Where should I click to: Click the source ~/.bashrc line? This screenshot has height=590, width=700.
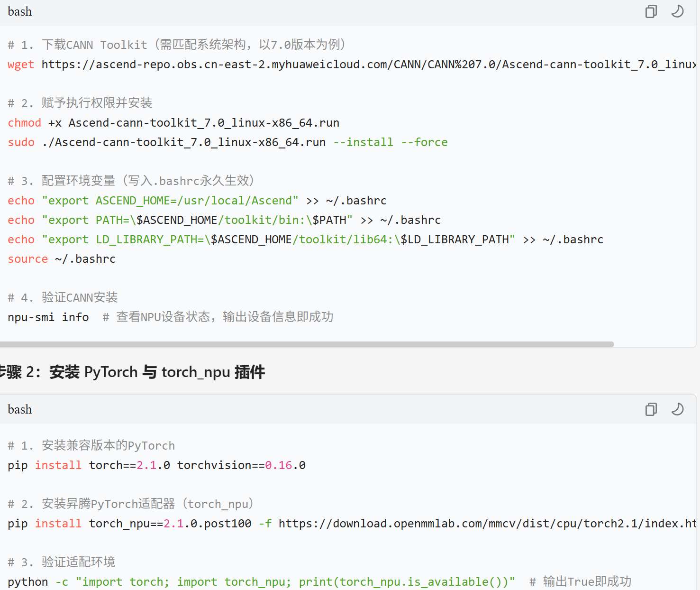tap(62, 259)
